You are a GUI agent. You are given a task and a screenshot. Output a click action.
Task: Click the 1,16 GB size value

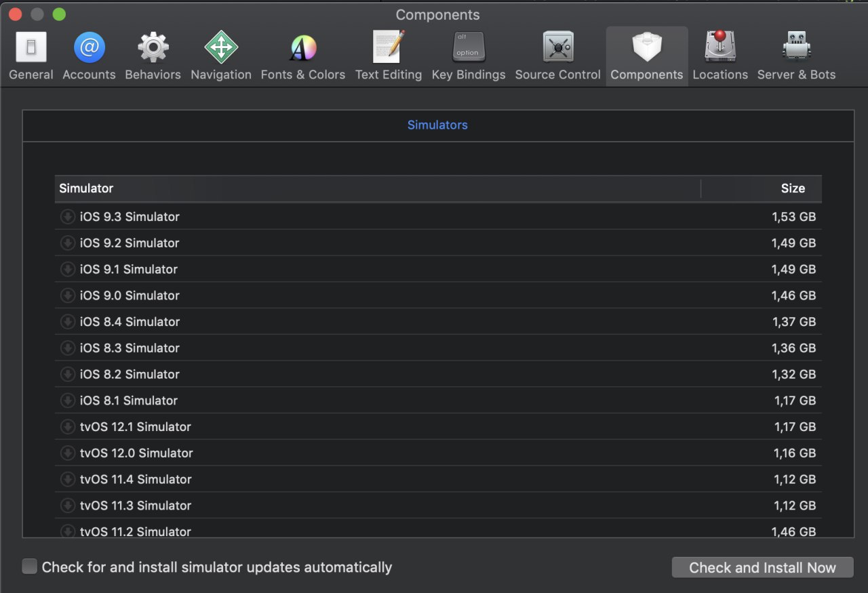pos(795,453)
